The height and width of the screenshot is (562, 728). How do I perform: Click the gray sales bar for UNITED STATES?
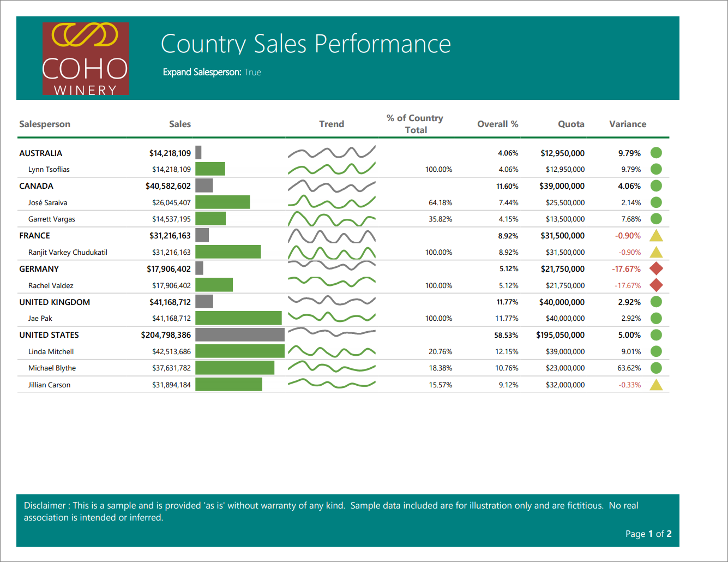point(240,335)
